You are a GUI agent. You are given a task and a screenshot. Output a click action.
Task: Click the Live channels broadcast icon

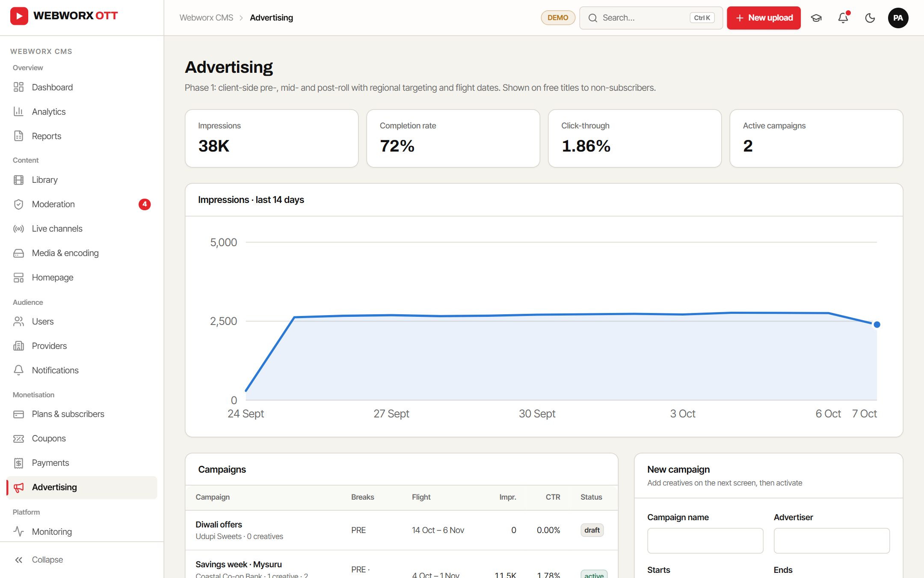18,229
